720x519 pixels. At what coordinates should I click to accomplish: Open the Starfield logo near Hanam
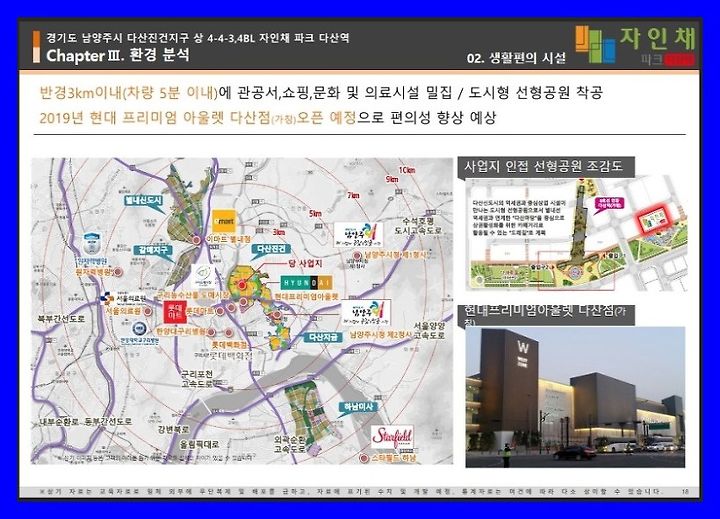pyautogui.click(x=392, y=437)
